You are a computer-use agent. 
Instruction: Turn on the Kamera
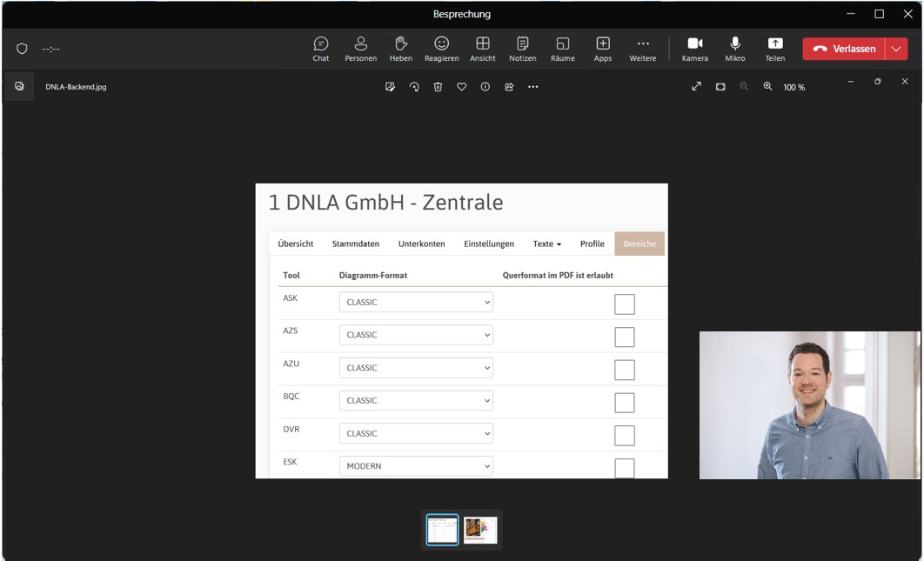(x=695, y=49)
